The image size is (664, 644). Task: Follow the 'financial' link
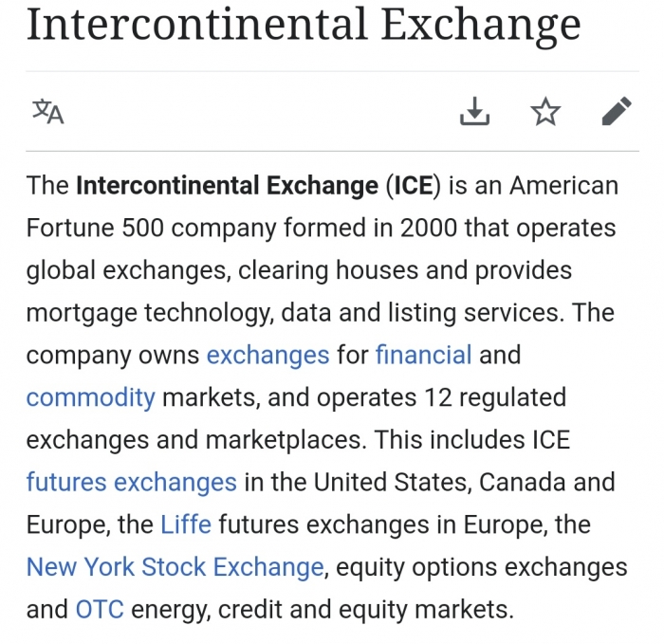pyautogui.click(x=423, y=355)
